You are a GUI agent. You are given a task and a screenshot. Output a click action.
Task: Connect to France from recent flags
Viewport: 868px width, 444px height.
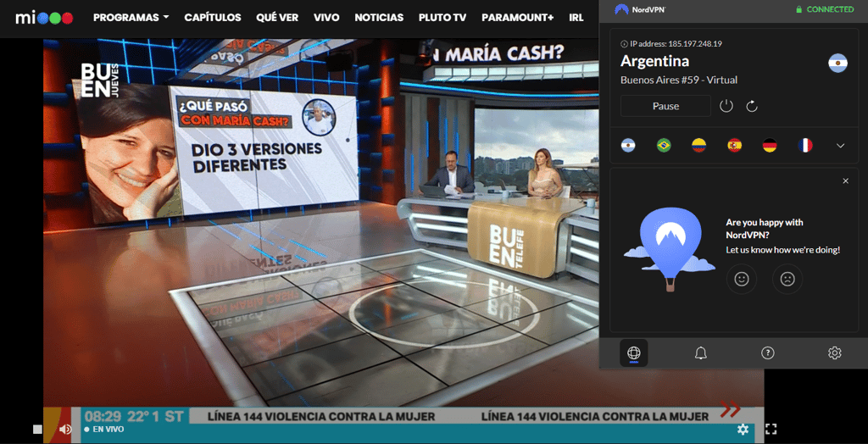pos(805,145)
